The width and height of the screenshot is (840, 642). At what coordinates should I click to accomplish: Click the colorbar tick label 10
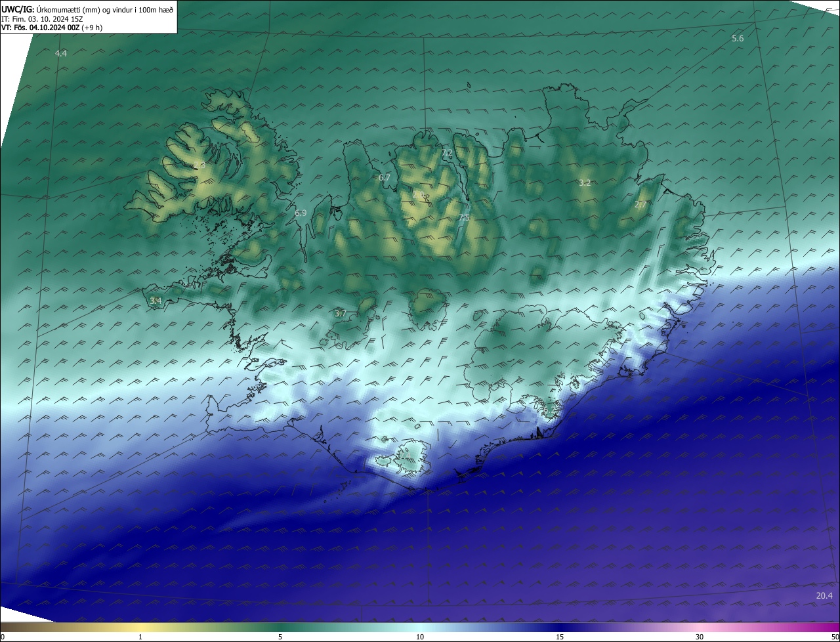(x=420, y=637)
